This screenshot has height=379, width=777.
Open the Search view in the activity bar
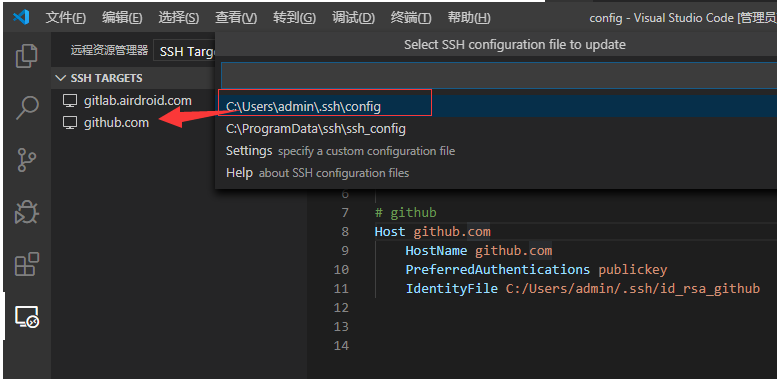pos(27,108)
